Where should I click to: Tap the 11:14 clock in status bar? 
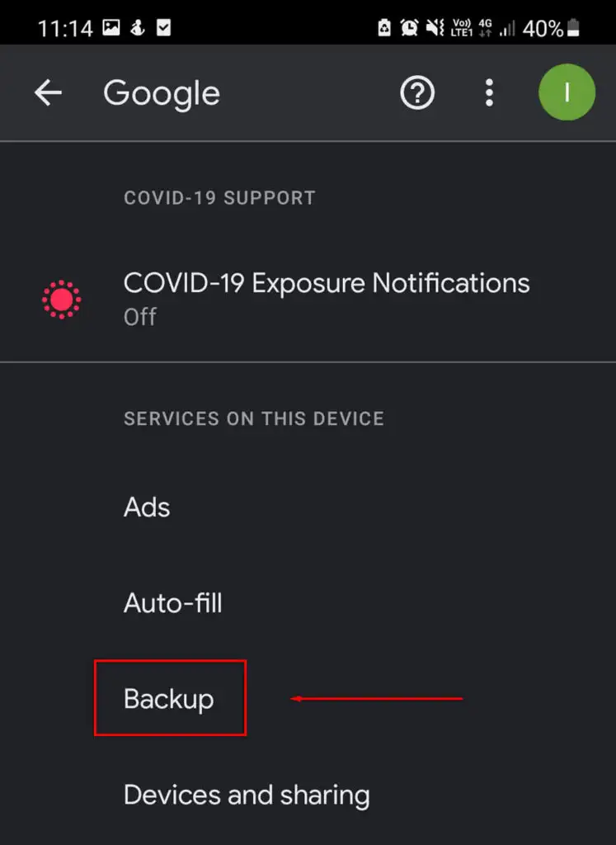point(65,28)
